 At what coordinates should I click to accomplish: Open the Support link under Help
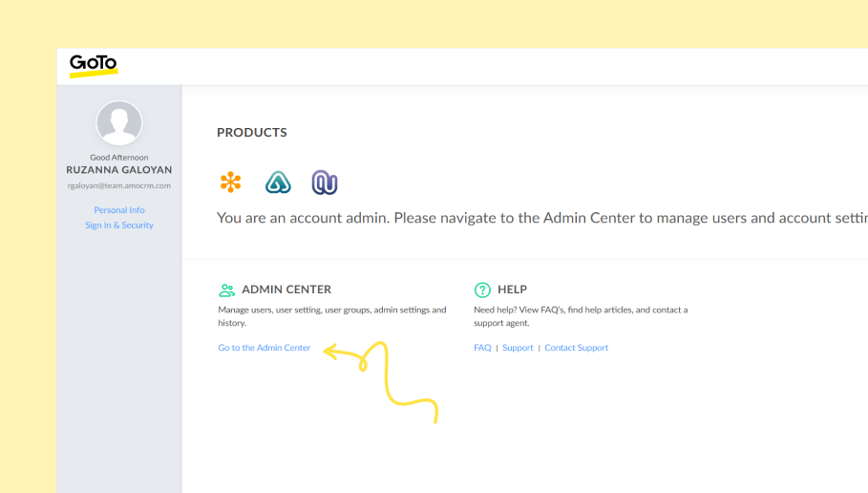click(518, 348)
